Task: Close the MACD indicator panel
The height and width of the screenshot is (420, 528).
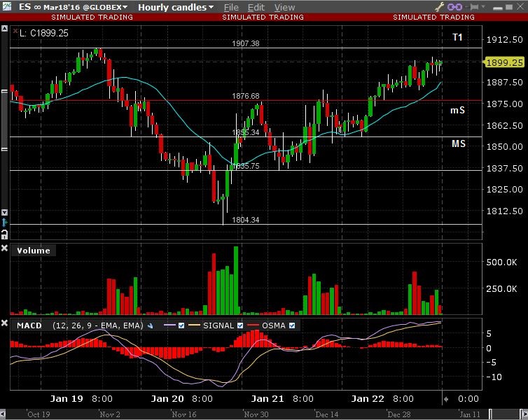Action: click(4, 324)
